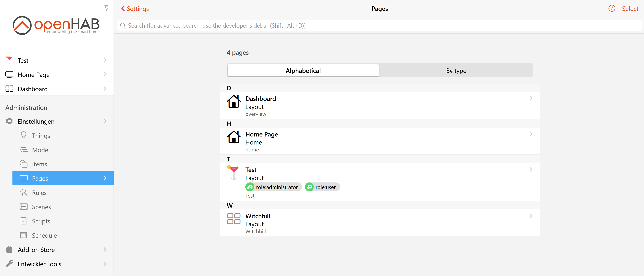644x276 pixels.
Task: Click the Things lightbulb icon
Action: tap(23, 135)
